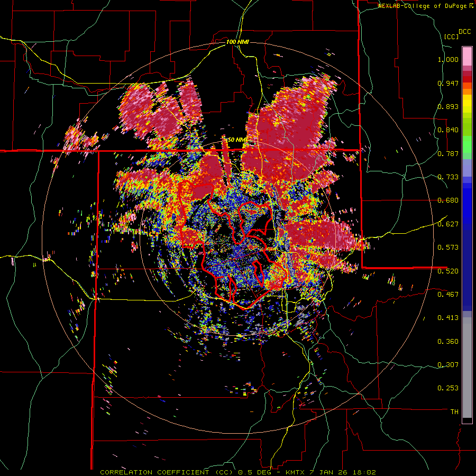Pick the pink top segment of color bar
Viewport: 476px width, 476px height.
point(467,56)
